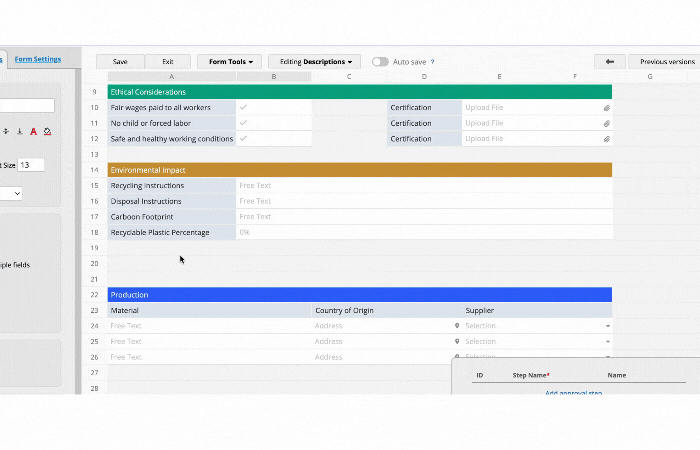This screenshot has height=450, width=700.
Task: Click the vertical align bottom icon
Action: (x=19, y=131)
